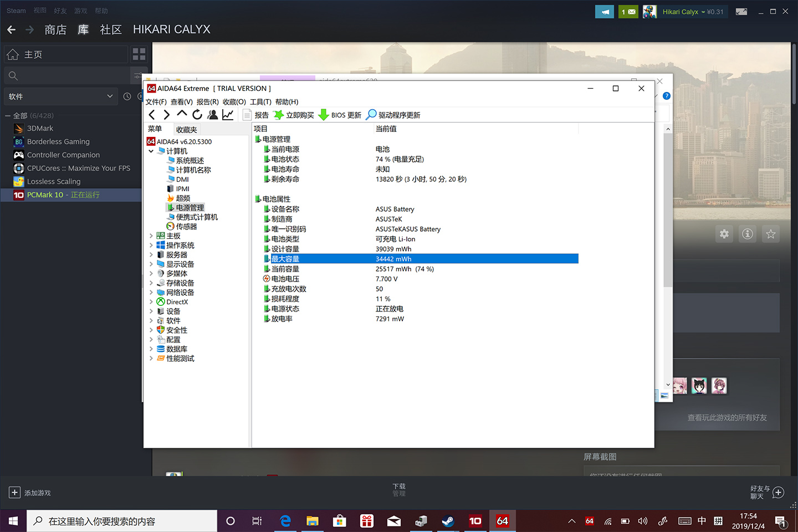Expand the 主板 tree node
798x532 pixels.
pos(151,236)
